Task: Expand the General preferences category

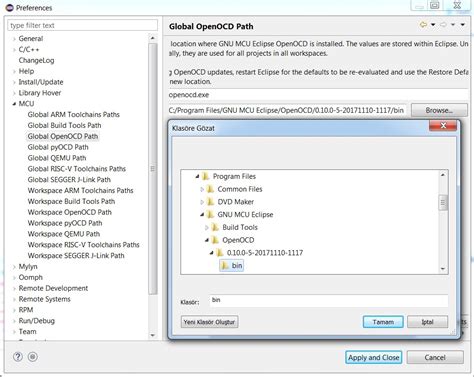Action: coord(14,39)
